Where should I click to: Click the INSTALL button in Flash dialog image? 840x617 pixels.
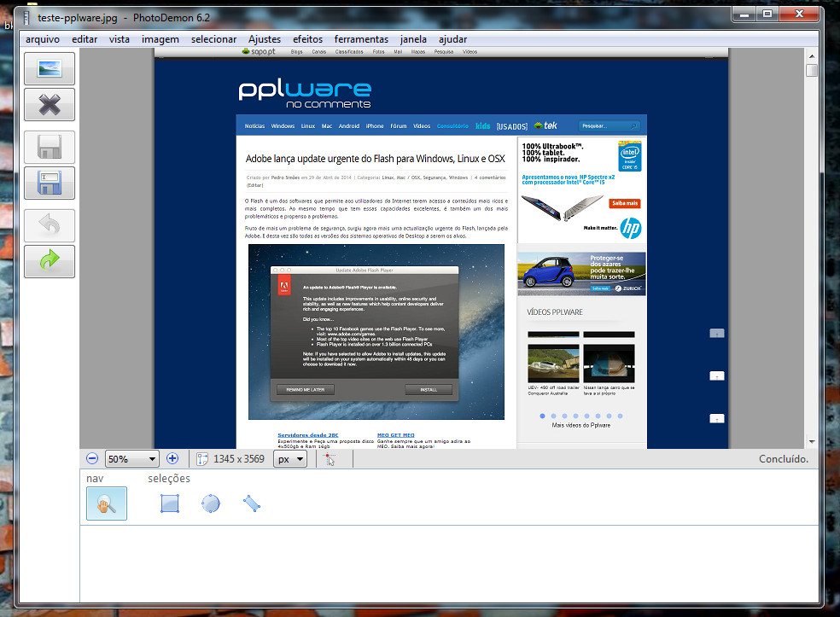tap(429, 390)
